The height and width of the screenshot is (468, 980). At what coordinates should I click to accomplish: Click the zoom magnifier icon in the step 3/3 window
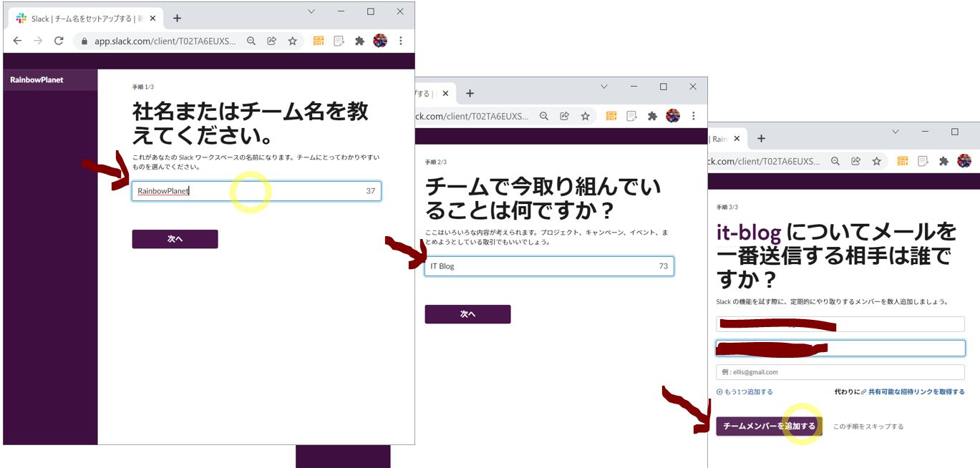pos(835,162)
